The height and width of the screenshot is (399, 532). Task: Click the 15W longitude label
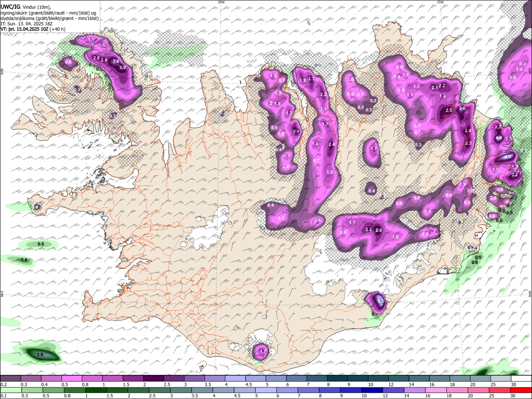click(x=440, y=2)
